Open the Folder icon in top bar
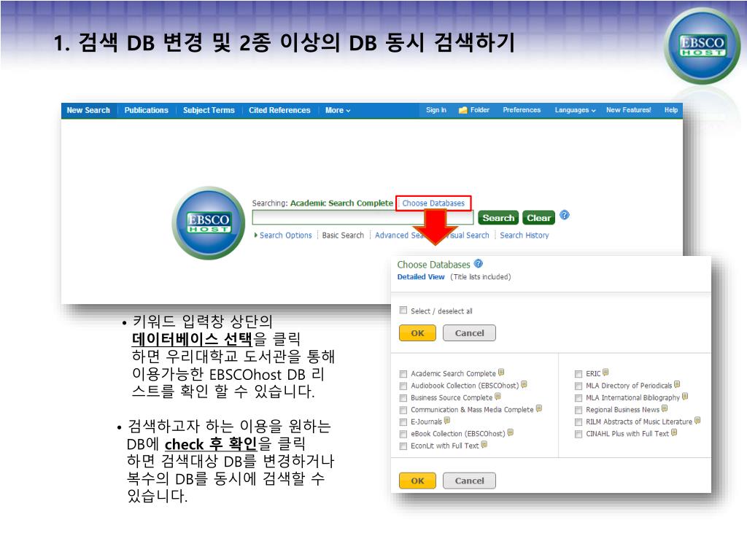This screenshot has width=747, height=560. click(462, 110)
